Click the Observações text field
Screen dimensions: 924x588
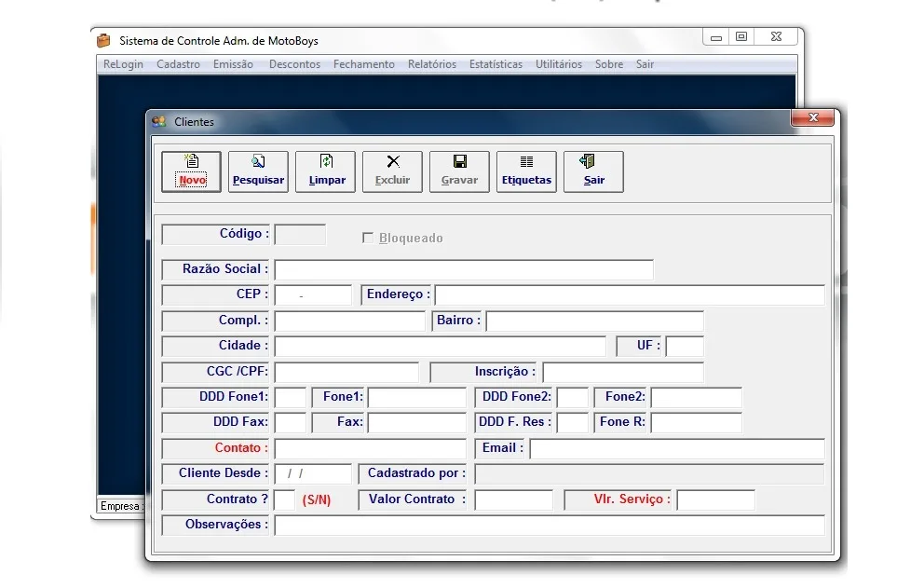[550, 526]
